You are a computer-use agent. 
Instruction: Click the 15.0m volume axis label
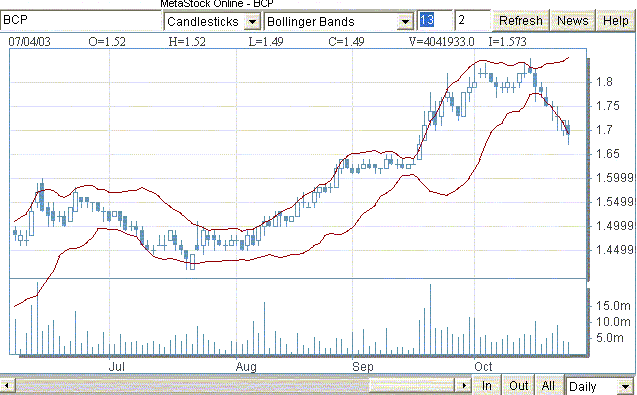click(613, 306)
